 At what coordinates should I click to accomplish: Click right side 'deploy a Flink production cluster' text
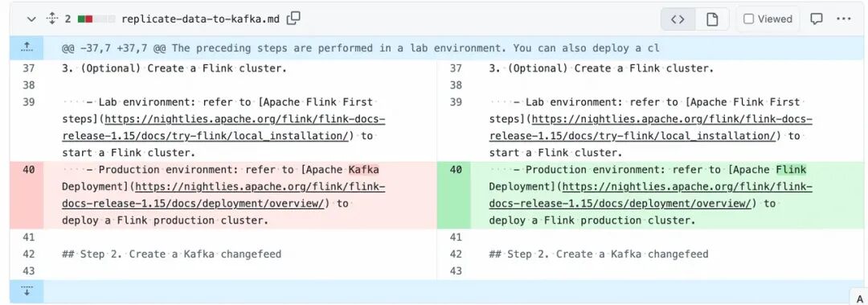592,221
